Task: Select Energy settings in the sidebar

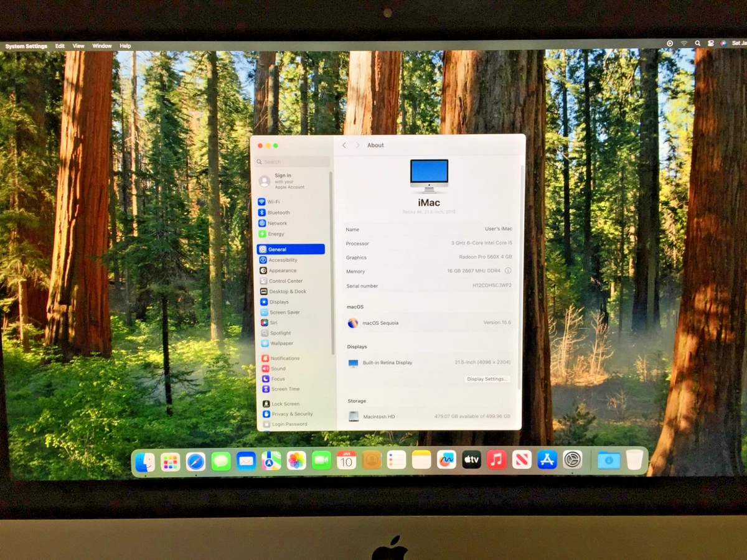Action: (274, 233)
